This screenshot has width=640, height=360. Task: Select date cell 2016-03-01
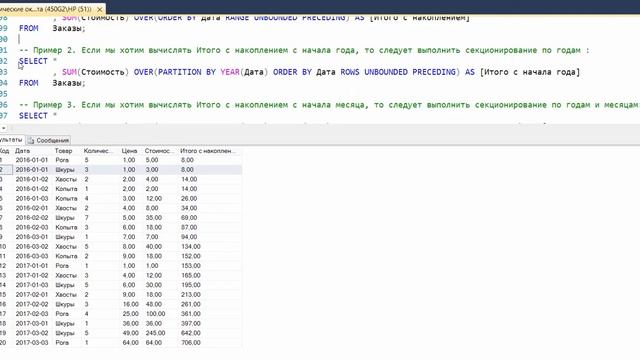pos(32,237)
